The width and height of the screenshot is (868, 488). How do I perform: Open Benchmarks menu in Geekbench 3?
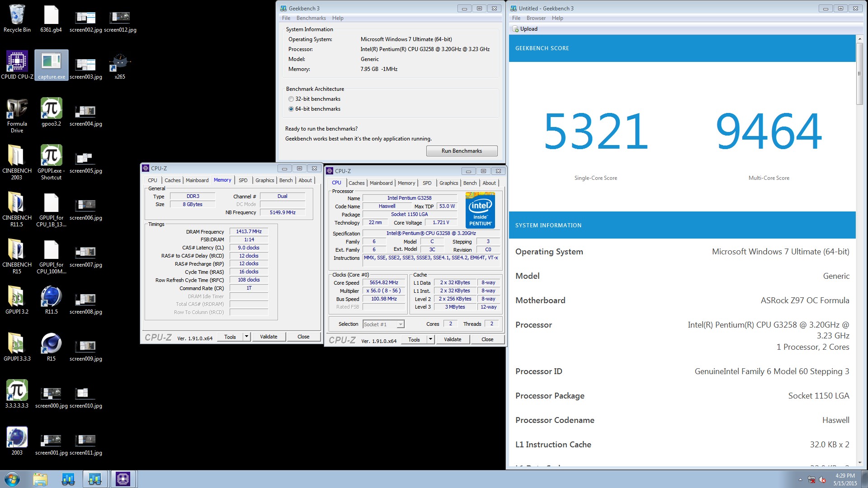pyautogui.click(x=311, y=18)
